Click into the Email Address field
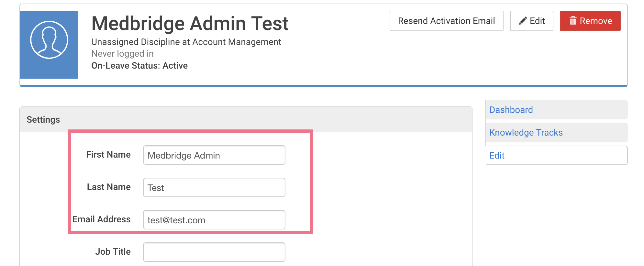The width and height of the screenshot is (644, 266). click(x=214, y=220)
